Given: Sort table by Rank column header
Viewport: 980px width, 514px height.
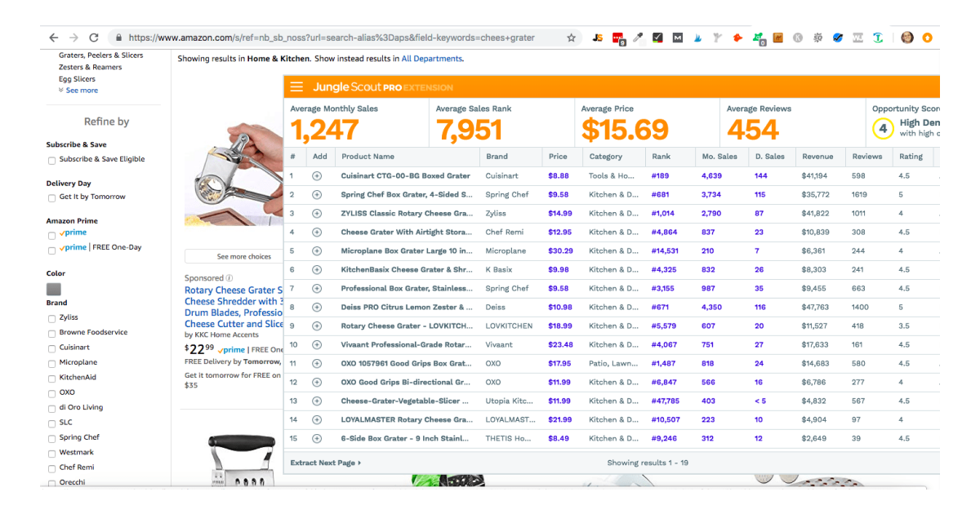Looking at the screenshot, I should 660,157.
